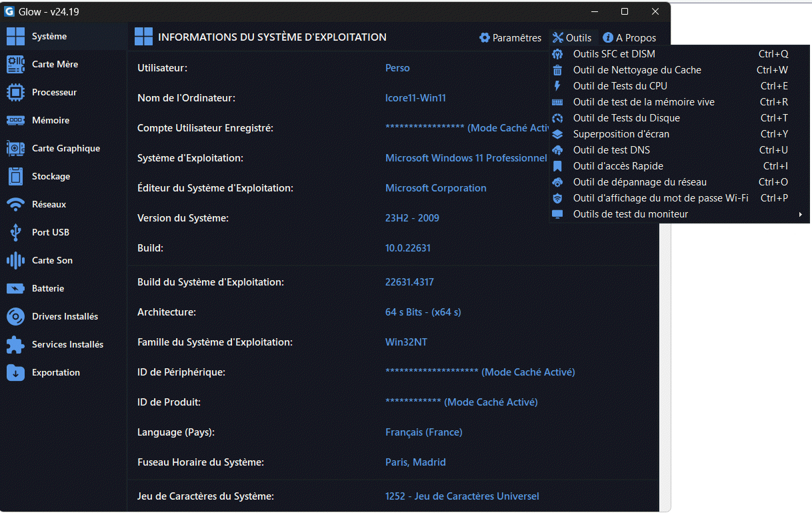Click Services Installés puzzle icon

click(15, 344)
